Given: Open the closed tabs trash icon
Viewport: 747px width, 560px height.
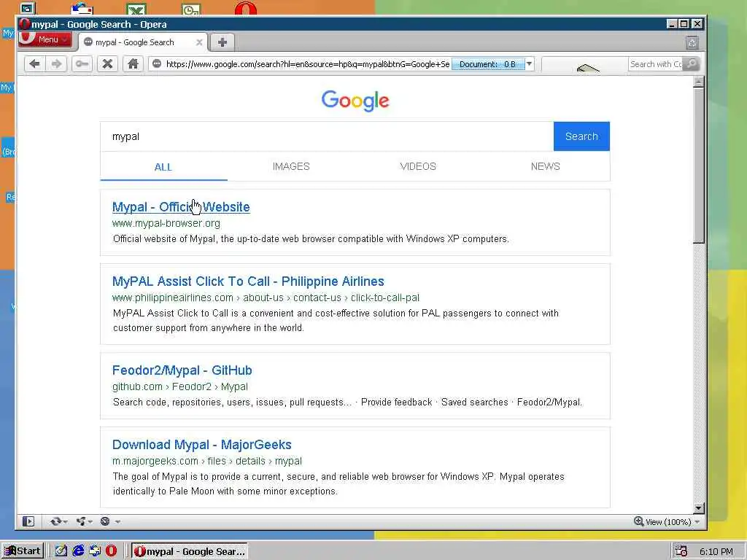Looking at the screenshot, I should [692, 43].
